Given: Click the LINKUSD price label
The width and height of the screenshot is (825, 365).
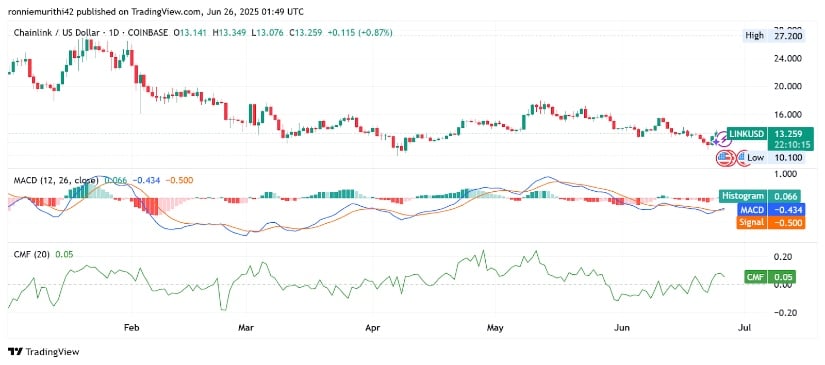Looking at the screenshot, I should 746,134.
